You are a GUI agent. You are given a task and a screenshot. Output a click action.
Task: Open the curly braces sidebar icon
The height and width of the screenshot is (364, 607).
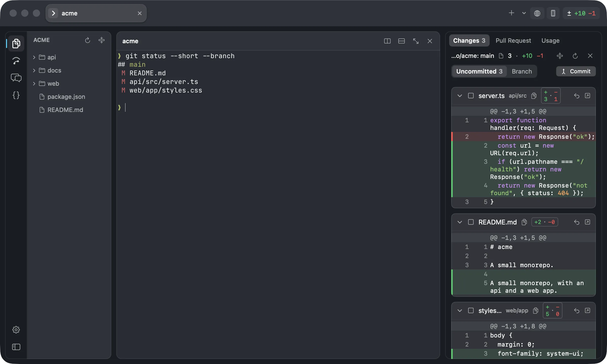pos(16,95)
